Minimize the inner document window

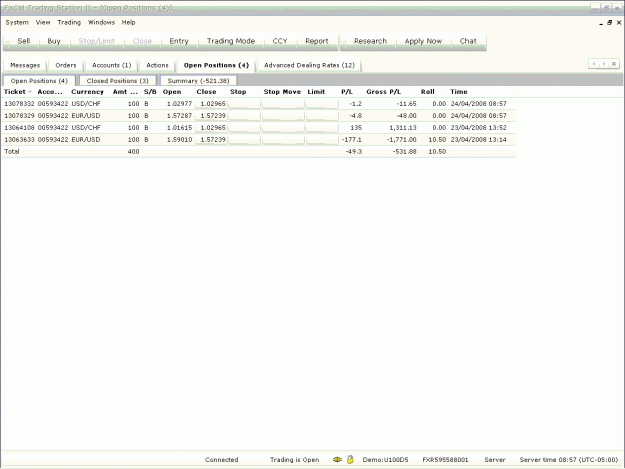pos(601,24)
